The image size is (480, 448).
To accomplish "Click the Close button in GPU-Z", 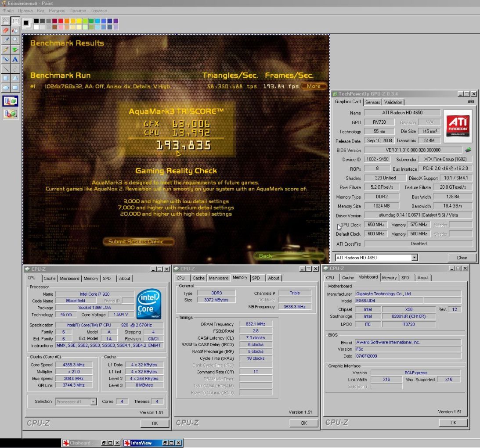I will tap(462, 258).
